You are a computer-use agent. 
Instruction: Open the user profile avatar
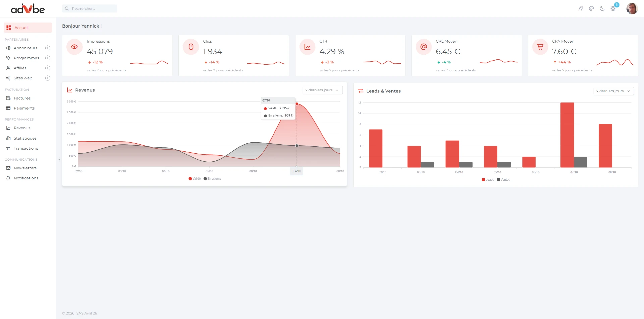(x=632, y=9)
